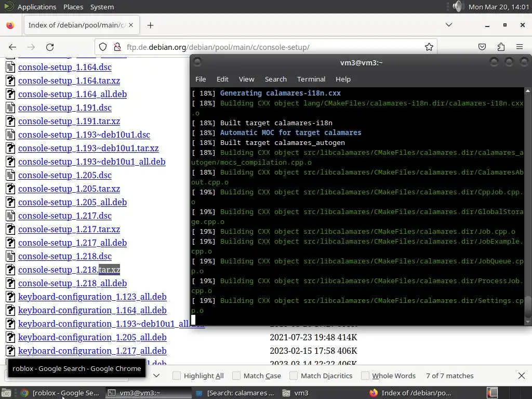
Task: Open the terminal Search menu
Action: (x=275, y=79)
